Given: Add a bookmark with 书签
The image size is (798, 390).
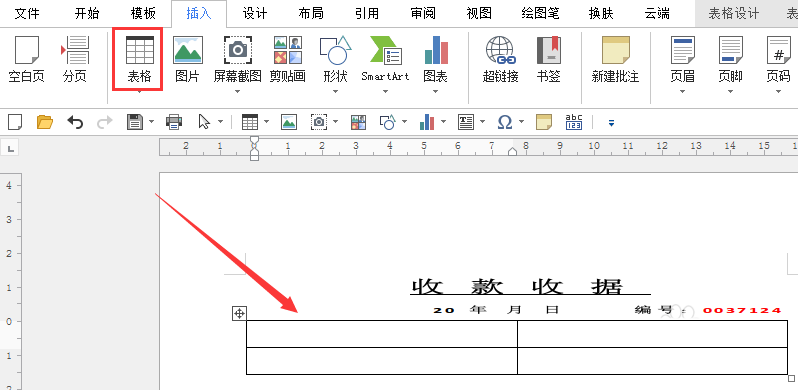Looking at the screenshot, I should 548,59.
